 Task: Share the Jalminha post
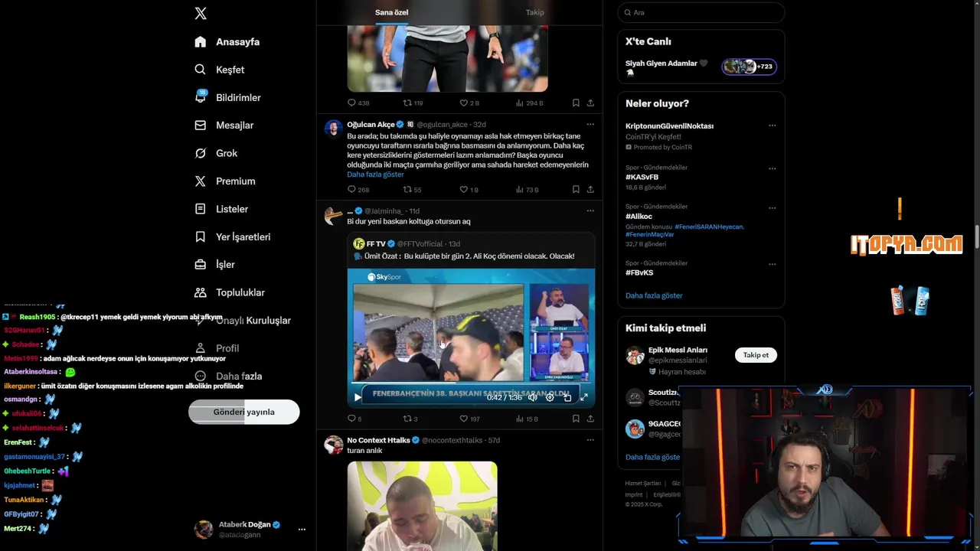[x=590, y=419]
